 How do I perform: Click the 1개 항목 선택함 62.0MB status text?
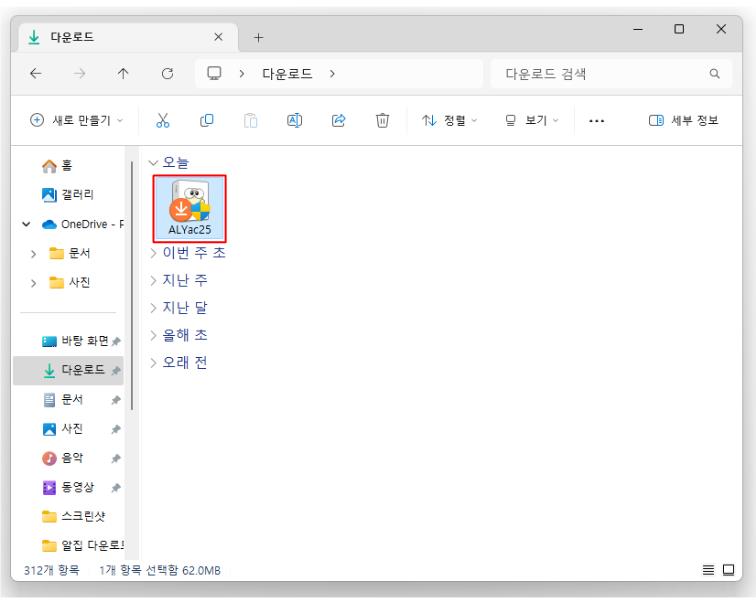coord(160,570)
